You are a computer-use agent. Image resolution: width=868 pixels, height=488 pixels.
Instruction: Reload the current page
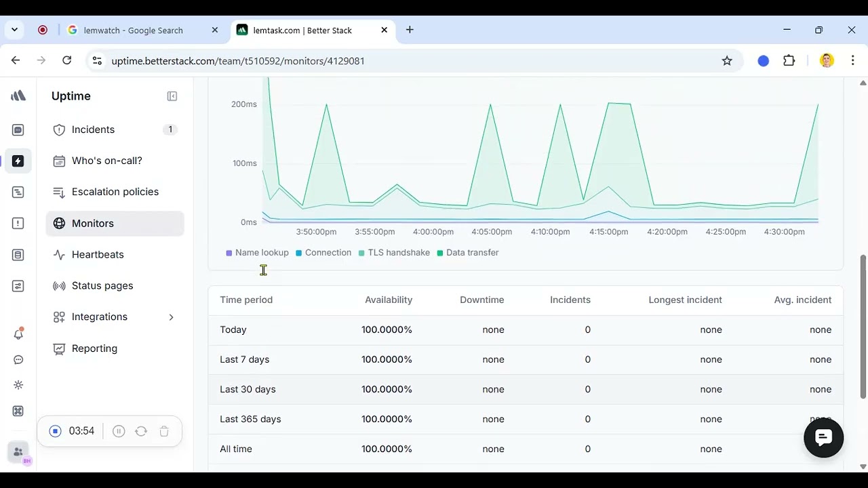(66, 60)
